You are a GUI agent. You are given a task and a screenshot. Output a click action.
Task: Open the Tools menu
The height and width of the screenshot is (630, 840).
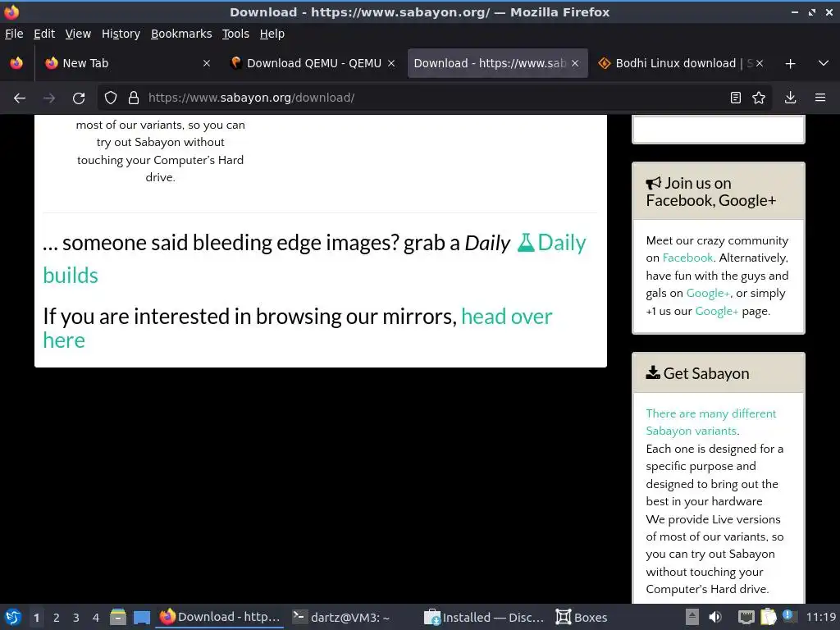click(235, 34)
